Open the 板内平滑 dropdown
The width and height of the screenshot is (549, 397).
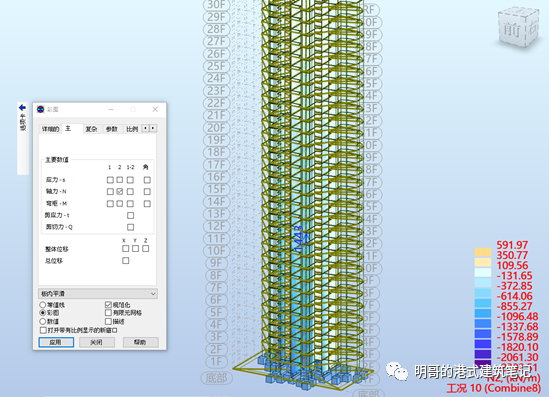click(98, 294)
